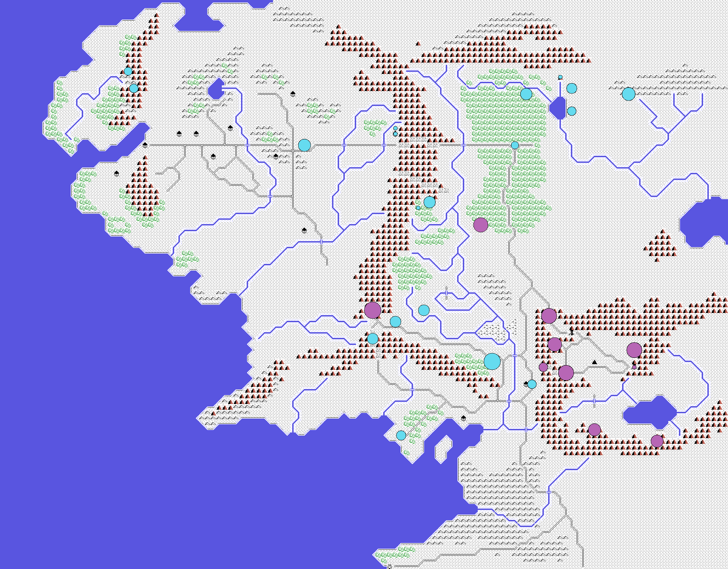Select the isolated mountain cluster west of the inland sea
This screenshot has width=728, height=569.
coord(660,245)
